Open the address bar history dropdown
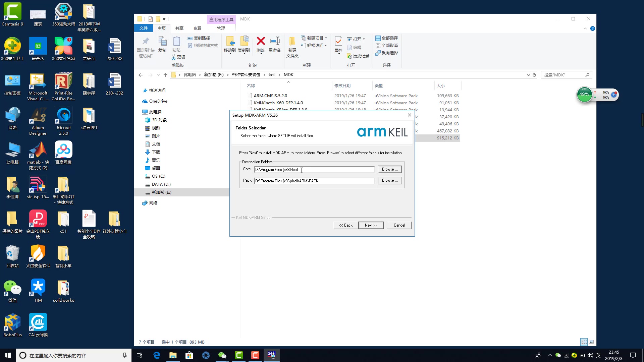This screenshot has height=362, width=644. point(528,75)
